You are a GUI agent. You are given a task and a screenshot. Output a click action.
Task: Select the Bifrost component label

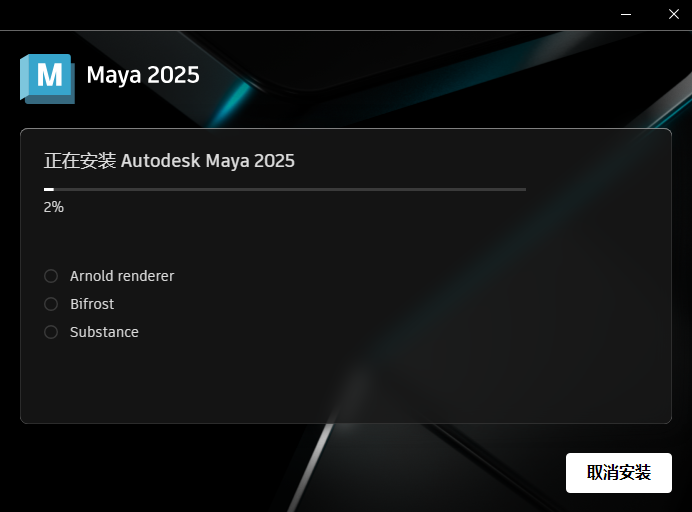pos(92,304)
